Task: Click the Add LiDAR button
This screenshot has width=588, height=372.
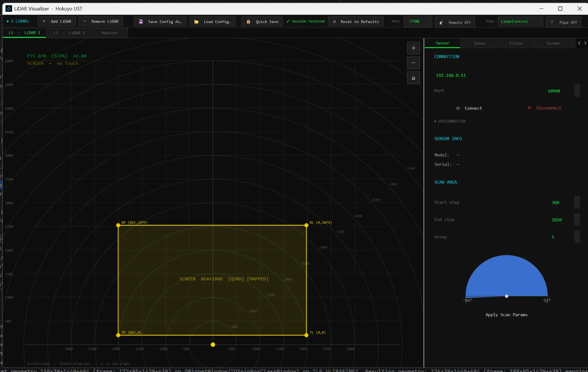Action: click(57, 22)
